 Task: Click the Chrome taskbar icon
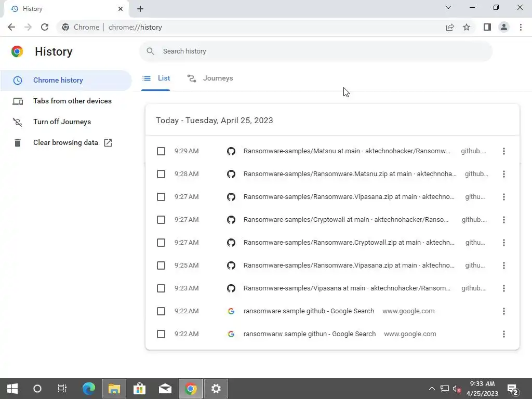pos(191,389)
